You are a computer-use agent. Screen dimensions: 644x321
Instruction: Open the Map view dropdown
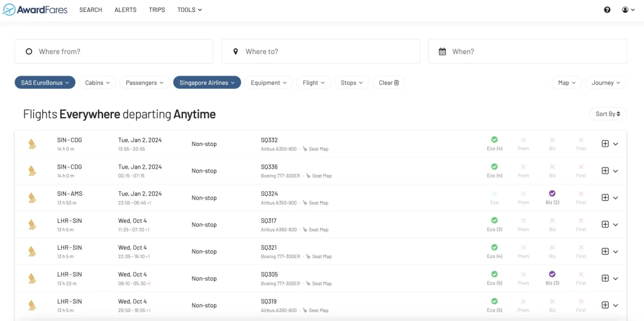pyautogui.click(x=567, y=82)
